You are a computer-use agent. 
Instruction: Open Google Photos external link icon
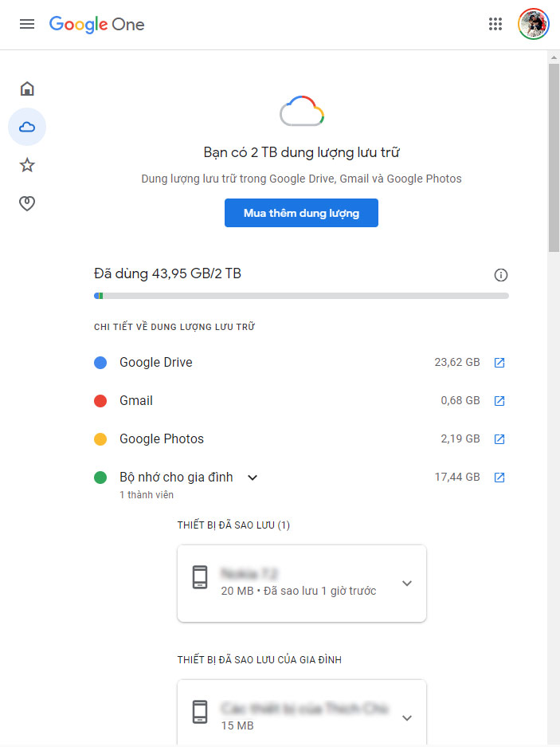click(x=499, y=438)
